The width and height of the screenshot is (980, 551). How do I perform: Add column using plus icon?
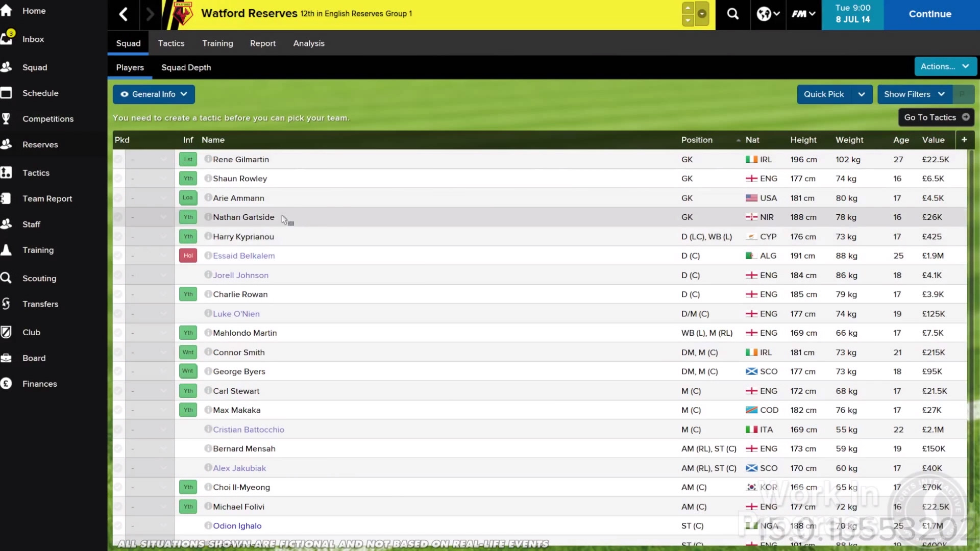tap(964, 140)
